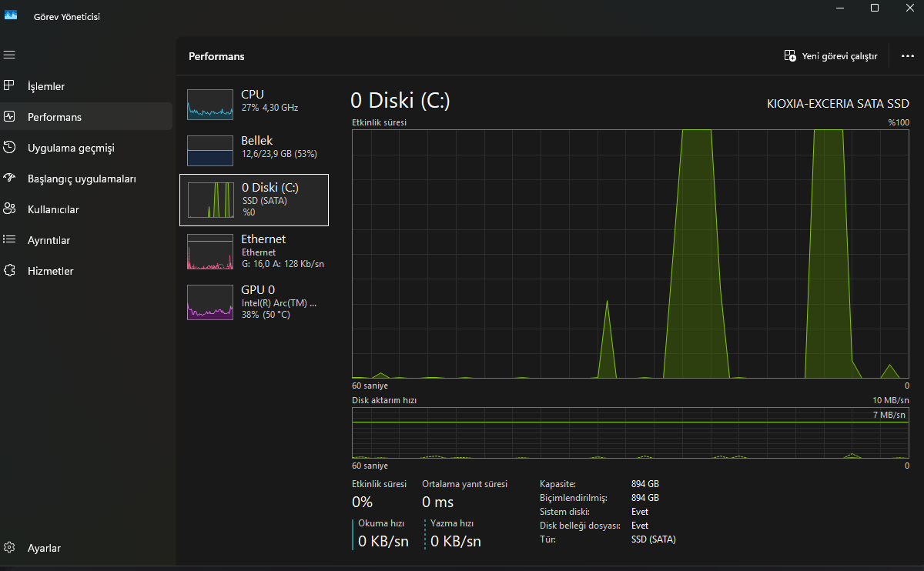The height and width of the screenshot is (571, 924).
Task: Click the Performans page header title
Action: 216,56
